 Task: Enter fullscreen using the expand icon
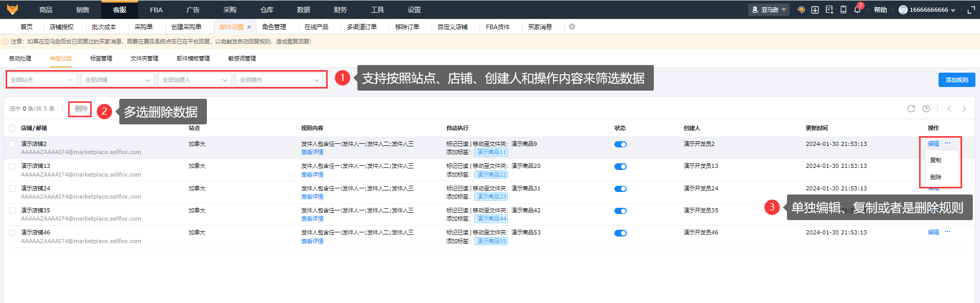971,10
